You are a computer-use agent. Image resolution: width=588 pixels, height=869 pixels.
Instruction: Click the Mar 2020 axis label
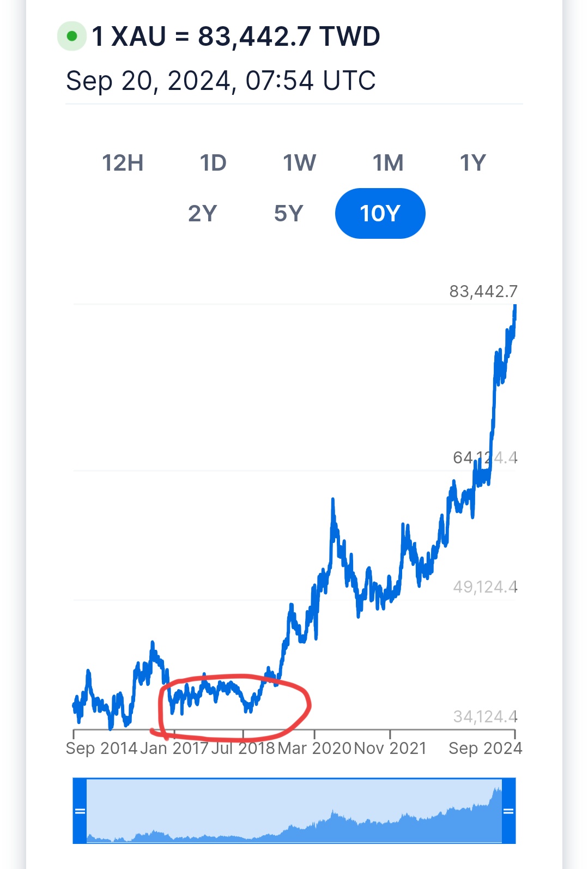pos(314,748)
